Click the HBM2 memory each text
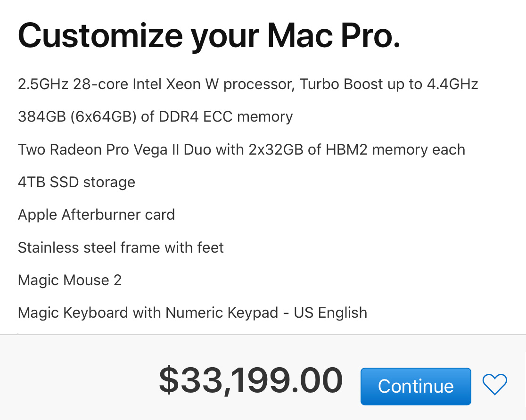The image size is (526, 420). [x=395, y=149]
